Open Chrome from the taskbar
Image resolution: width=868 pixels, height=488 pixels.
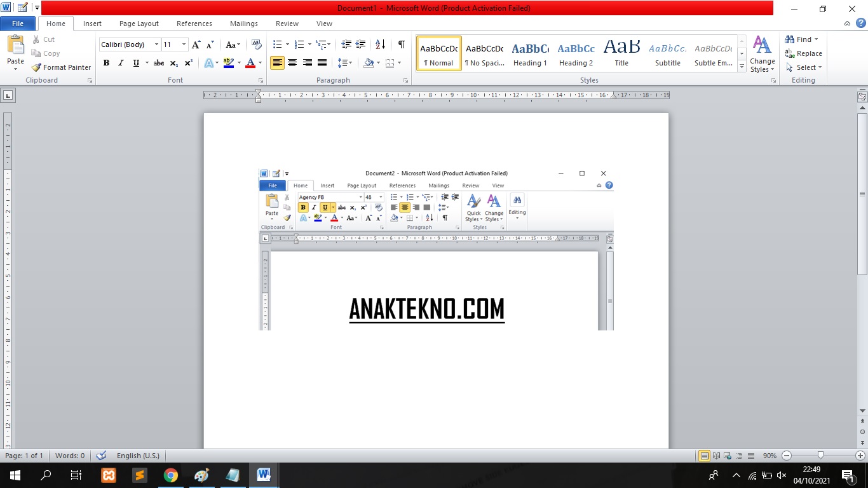pyautogui.click(x=171, y=475)
